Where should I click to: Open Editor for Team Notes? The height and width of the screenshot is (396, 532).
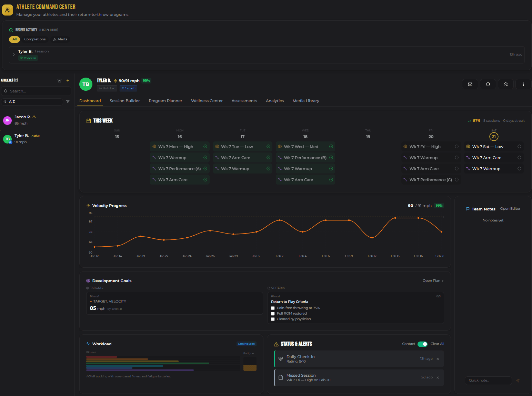[x=510, y=208]
